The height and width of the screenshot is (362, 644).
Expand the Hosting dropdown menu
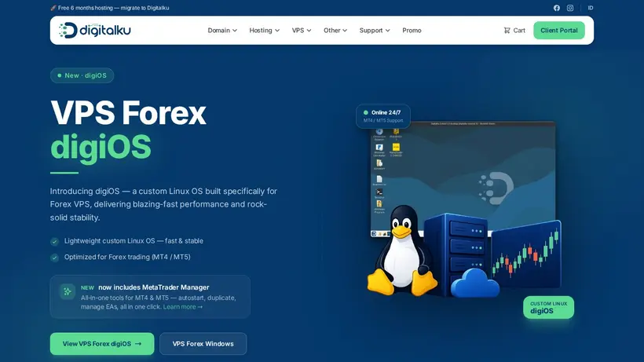click(264, 31)
